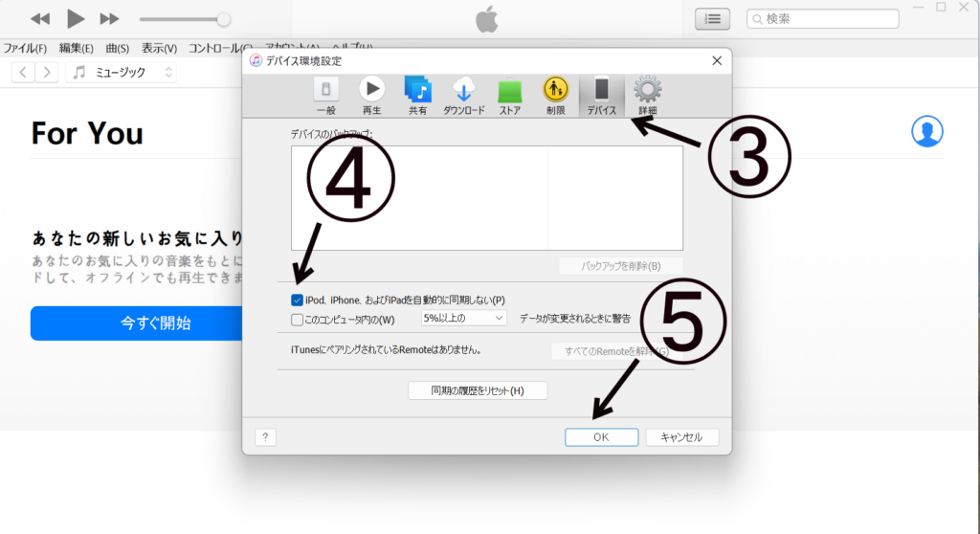Click the For You heading text

point(87,133)
